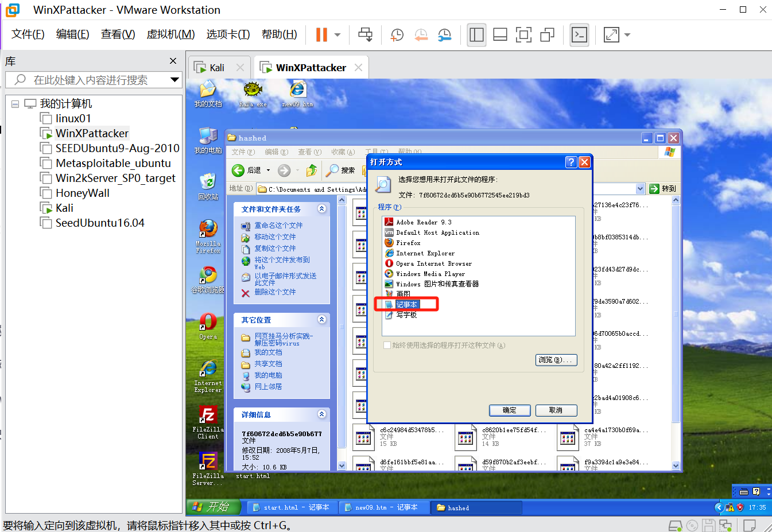
Task: Click the new09.htm desktop icon
Action: pyautogui.click(x=297, y=95)
